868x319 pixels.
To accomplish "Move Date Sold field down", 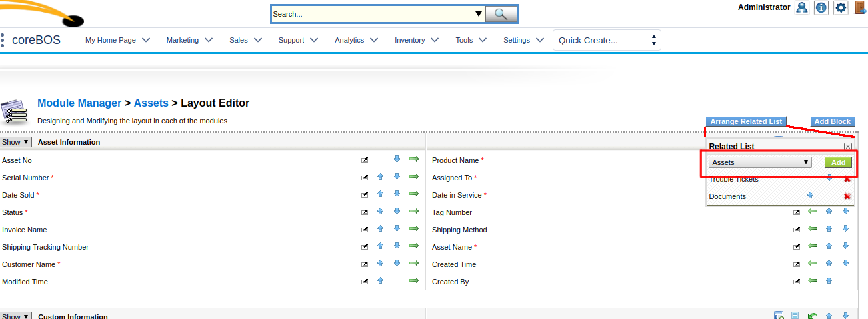I will [x=397, y=194].
